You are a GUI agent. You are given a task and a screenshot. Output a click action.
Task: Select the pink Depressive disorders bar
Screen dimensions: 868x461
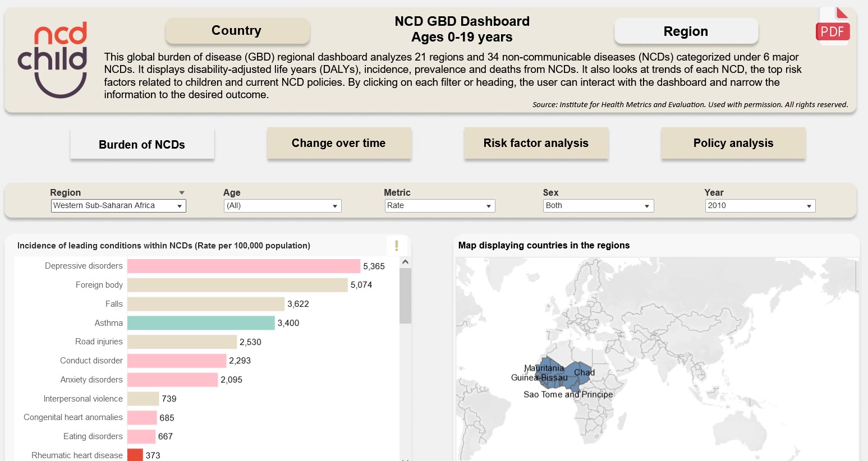tap(244, 266)
